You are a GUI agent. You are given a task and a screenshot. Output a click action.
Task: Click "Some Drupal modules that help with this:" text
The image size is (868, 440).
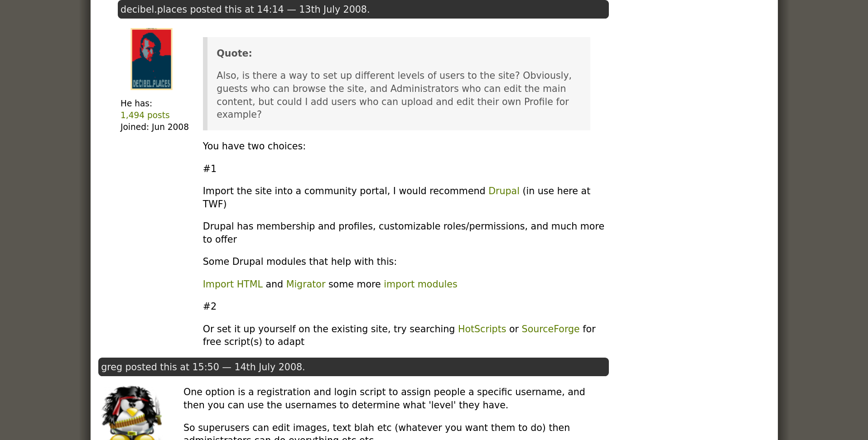[299, 262]
